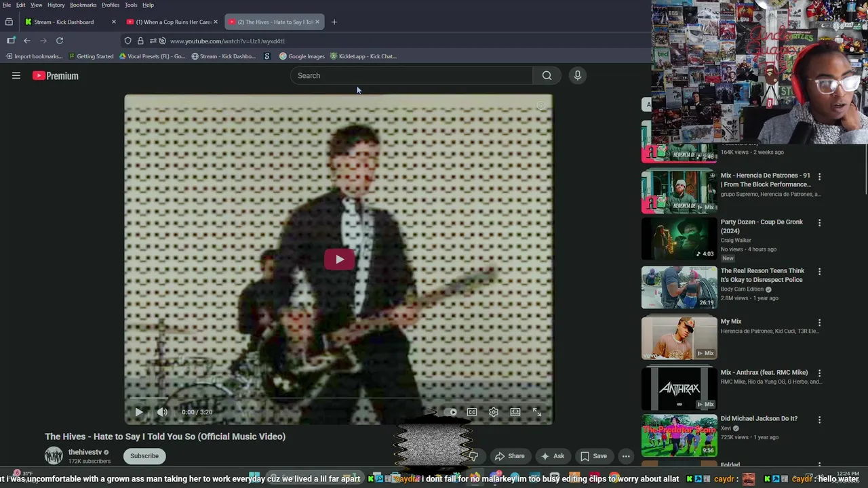Click the small play button in the controls
The height and width of the screenshot is (488, 868).
(139, 412)
